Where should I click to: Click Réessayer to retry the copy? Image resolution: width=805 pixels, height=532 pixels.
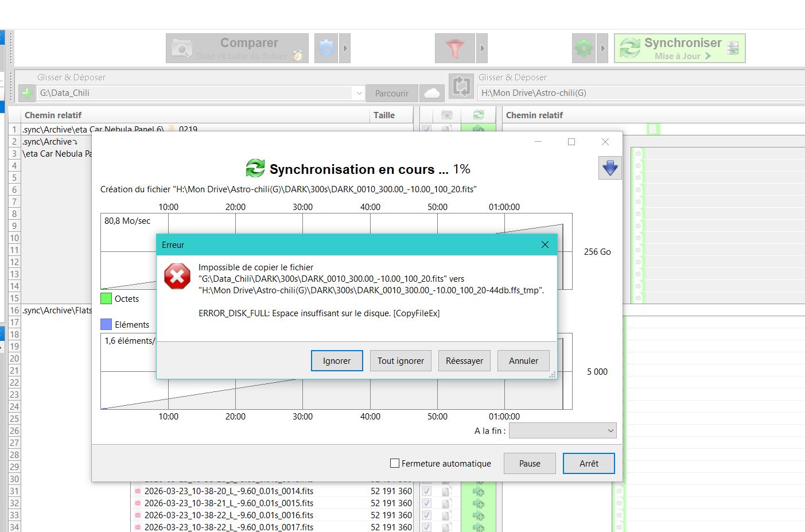465,361
